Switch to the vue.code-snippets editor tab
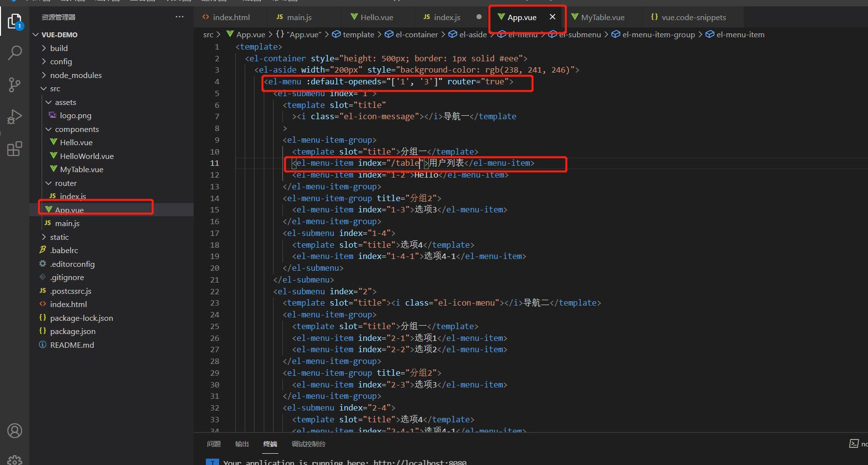868x465 pixels. coord(694,17)
